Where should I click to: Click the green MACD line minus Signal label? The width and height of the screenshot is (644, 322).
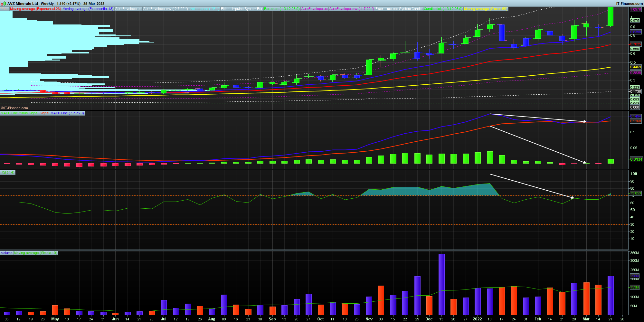[x=19, y=113]
